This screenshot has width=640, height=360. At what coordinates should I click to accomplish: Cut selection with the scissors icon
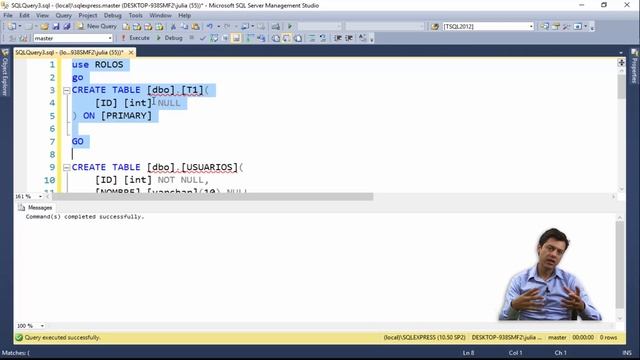point(173,27)
